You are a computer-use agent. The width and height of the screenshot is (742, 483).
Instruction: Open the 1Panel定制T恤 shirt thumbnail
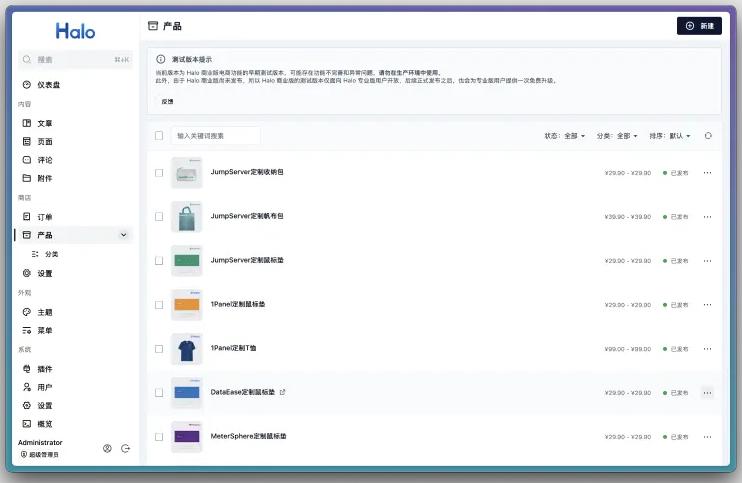click(x=186, y=349)
